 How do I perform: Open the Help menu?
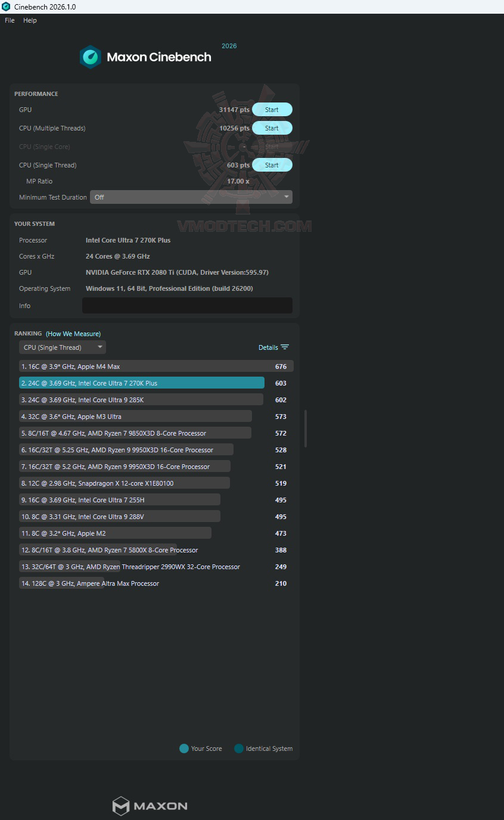click(30, 20)
